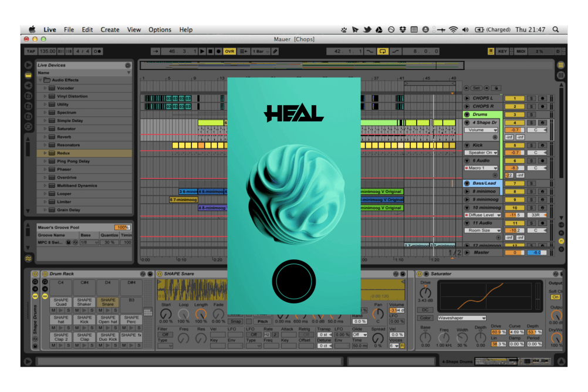Open the Create menu
The image size is (588, 392).
pos(110,29)
